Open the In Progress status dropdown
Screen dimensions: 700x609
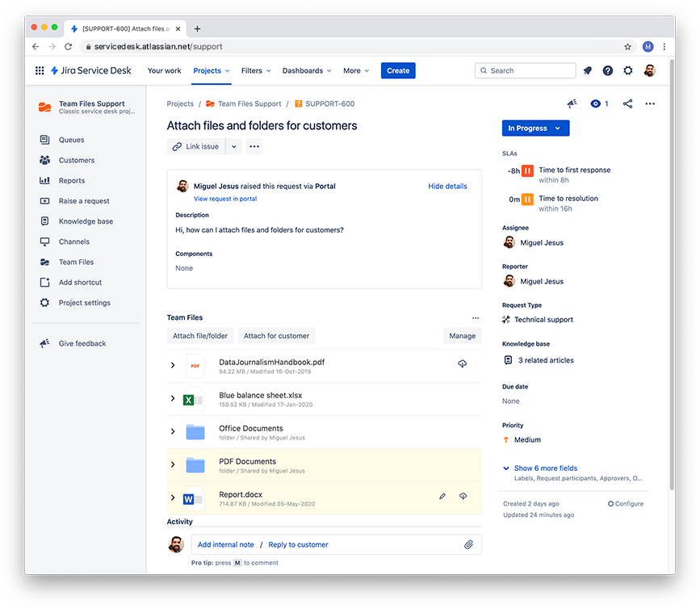535,128
